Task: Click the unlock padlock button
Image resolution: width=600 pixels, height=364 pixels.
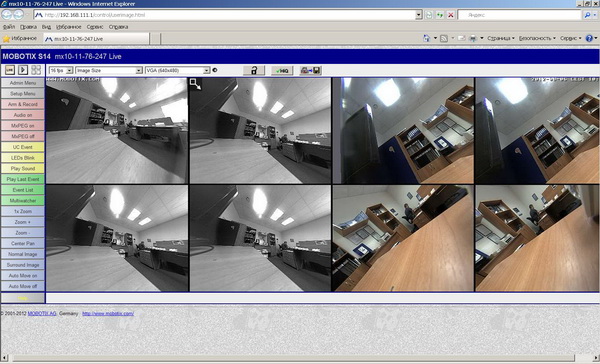Action: 254,70
